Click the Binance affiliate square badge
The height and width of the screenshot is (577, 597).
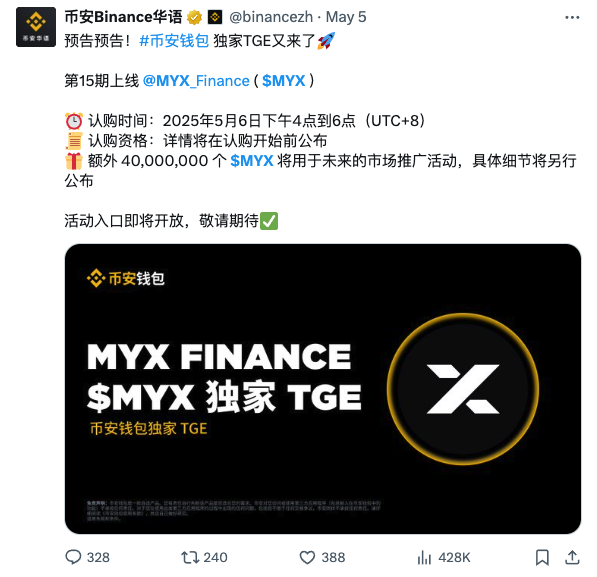[215, 17]
